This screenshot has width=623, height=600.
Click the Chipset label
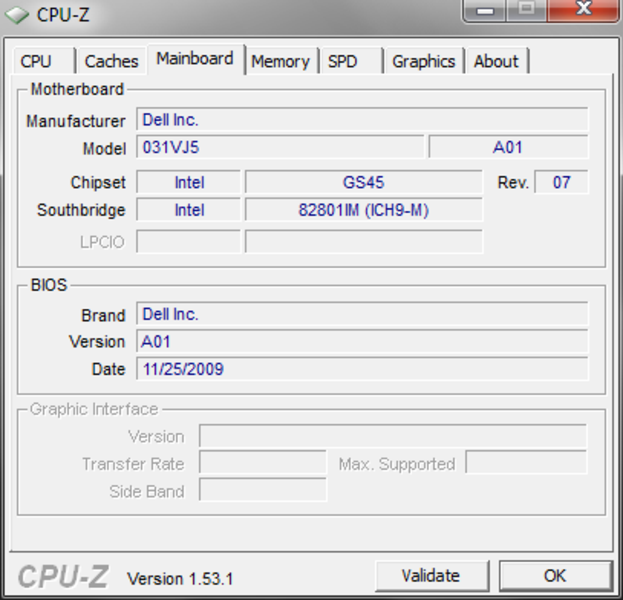tap(98, 182)
